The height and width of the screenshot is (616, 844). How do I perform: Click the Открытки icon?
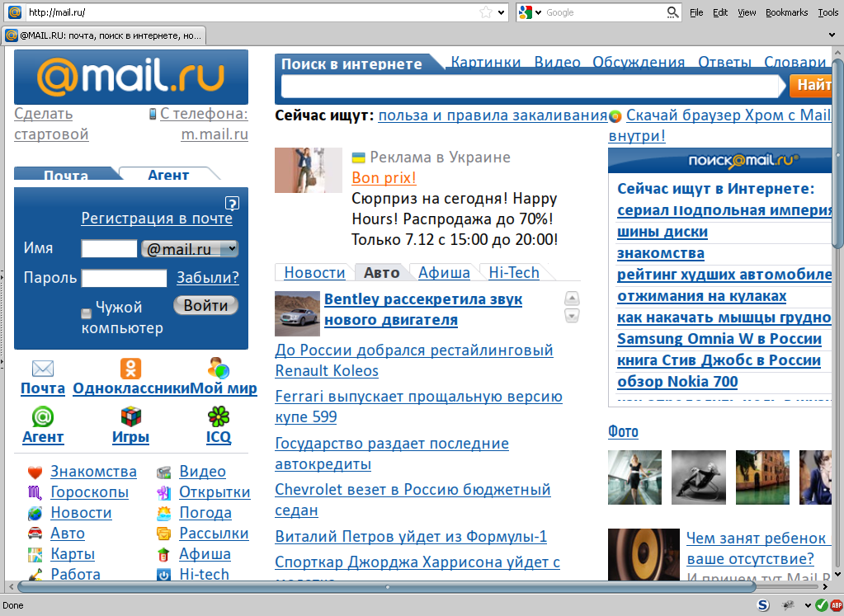point(163,492)
